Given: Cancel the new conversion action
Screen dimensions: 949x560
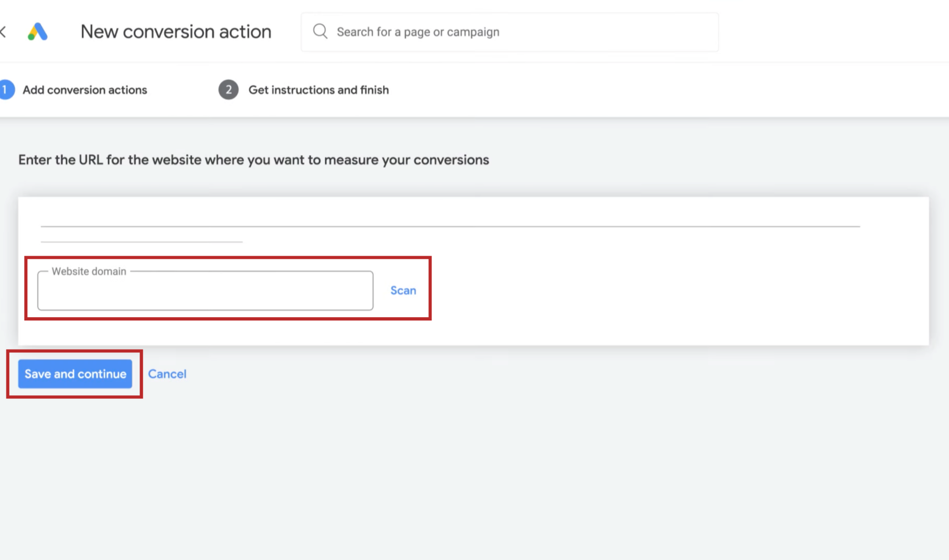Looking at the screenshot, I should coord(167,374).
